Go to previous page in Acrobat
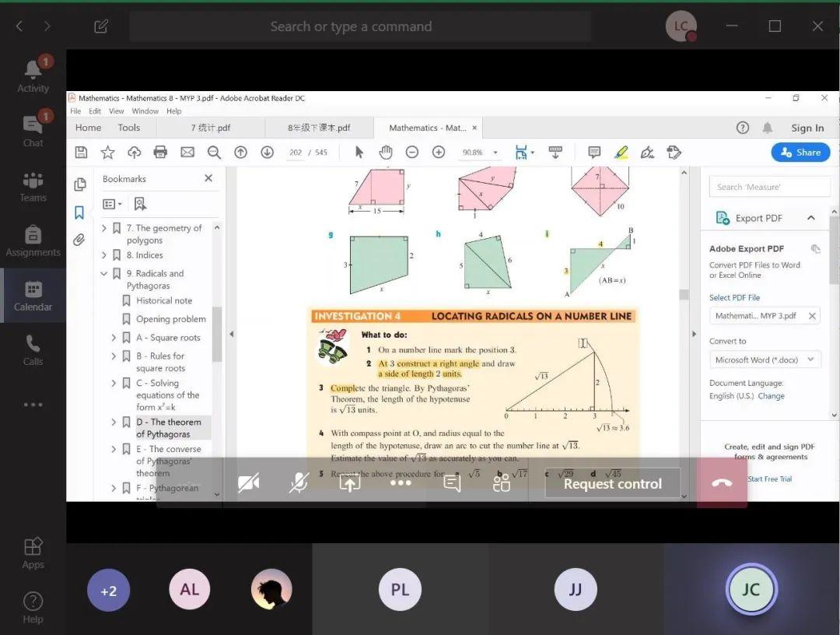 tap(240, 153)
